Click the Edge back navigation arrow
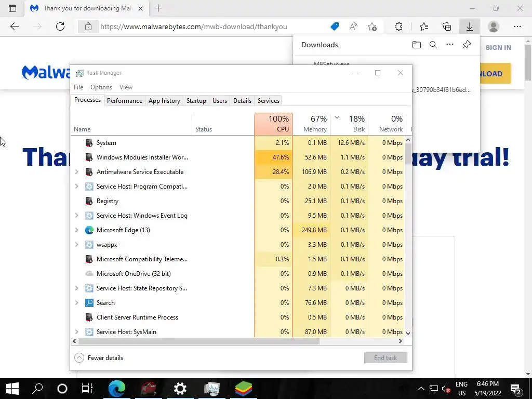 (x=14, y=26)
